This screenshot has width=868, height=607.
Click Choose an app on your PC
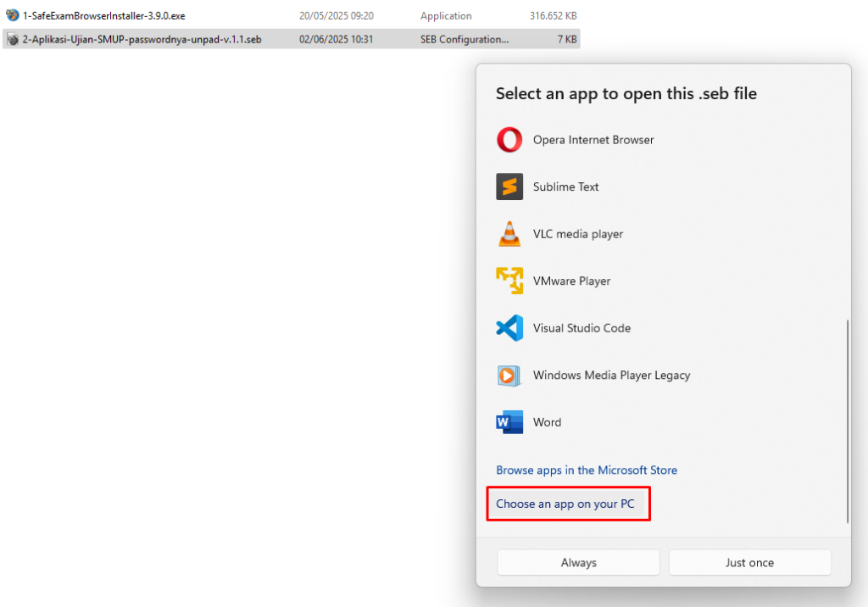565,504
